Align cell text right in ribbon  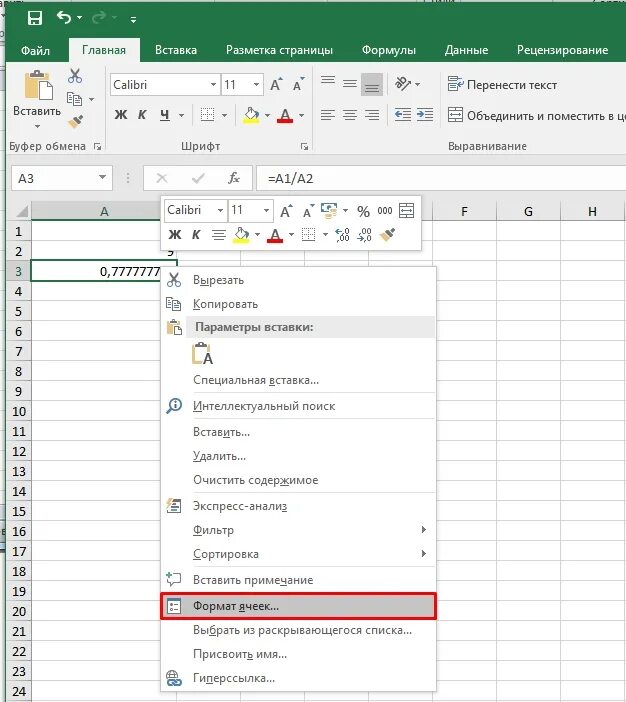coord(372,115)
